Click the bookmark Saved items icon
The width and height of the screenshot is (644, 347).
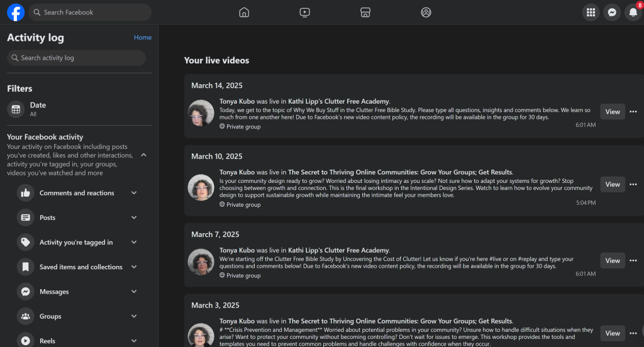click(x=25, y=267)
